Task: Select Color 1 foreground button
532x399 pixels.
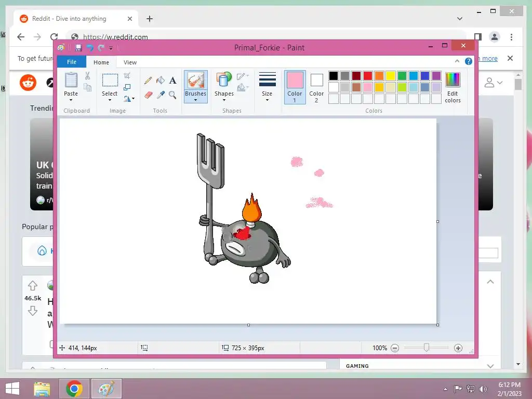Action: pyautogui.click(x=295, y=87)
